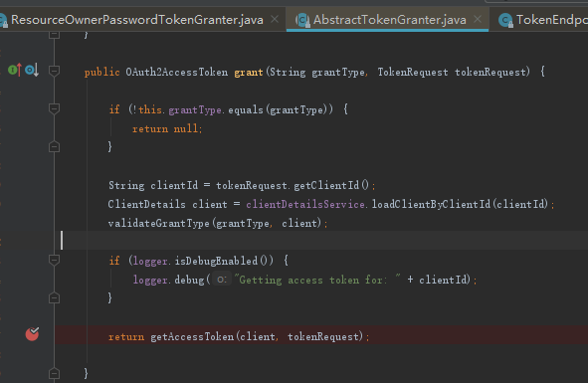This screenshot has height=383, width=588.
Task: Click fold marker above the grant method
Action: point(54,35)
